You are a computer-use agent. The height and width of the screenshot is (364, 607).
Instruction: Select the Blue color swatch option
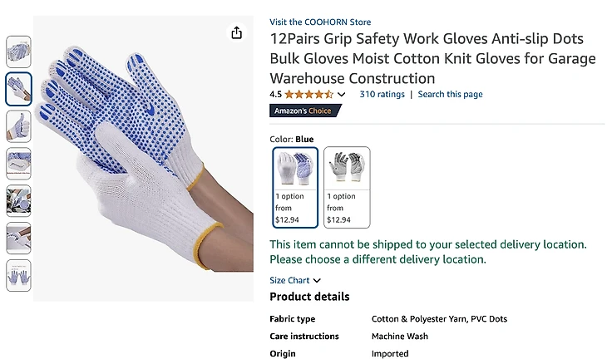pos(295,187)
